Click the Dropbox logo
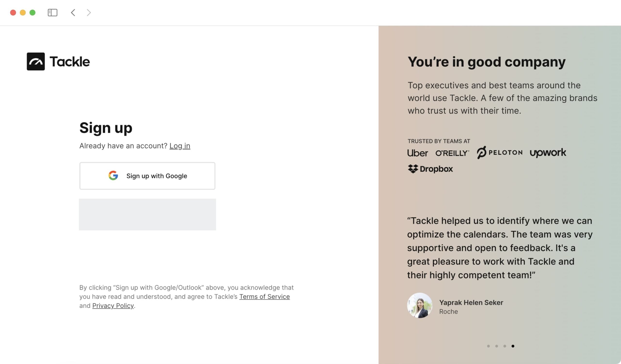The width and height of the screenshot is (621, 364). coord(430,169)
